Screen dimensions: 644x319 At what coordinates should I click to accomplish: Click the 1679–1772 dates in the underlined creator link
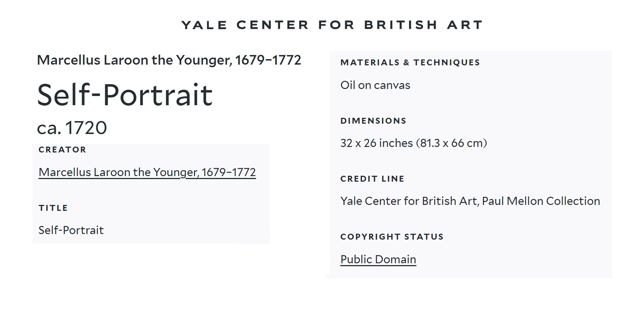[x=229, y=172]
